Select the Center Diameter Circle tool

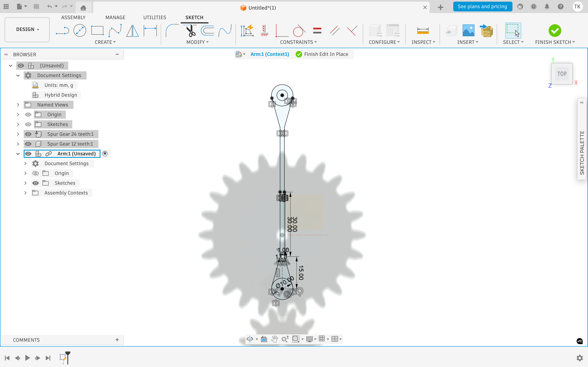[x=80, y=31]
